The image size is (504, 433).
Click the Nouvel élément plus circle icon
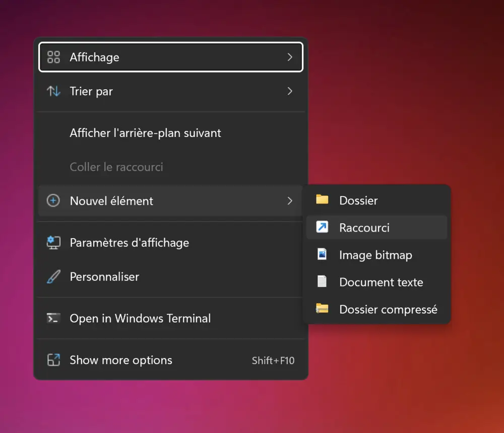(x=53, y=201)
